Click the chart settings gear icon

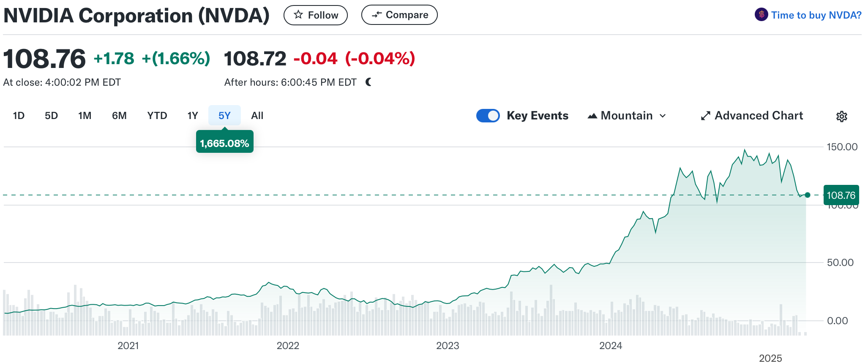click(841, 116)
